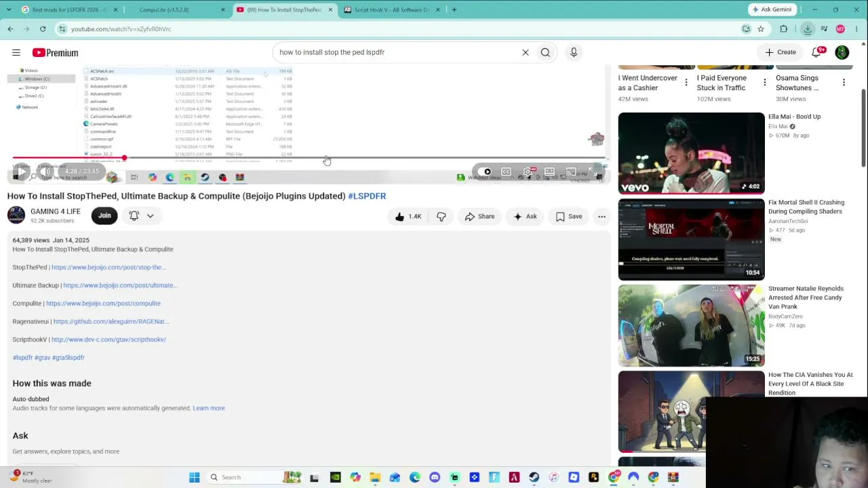
Task: Join the GAMING 4 LIFE channel
Action: click(104, 216)
